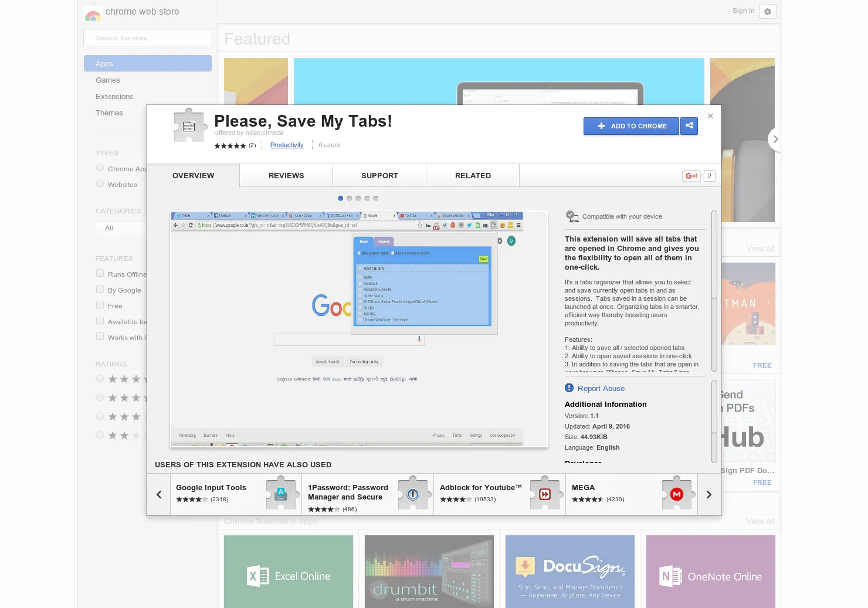868x608 pixels.
Task: Open the DocuSign app tile
Action: coord(570,572)
